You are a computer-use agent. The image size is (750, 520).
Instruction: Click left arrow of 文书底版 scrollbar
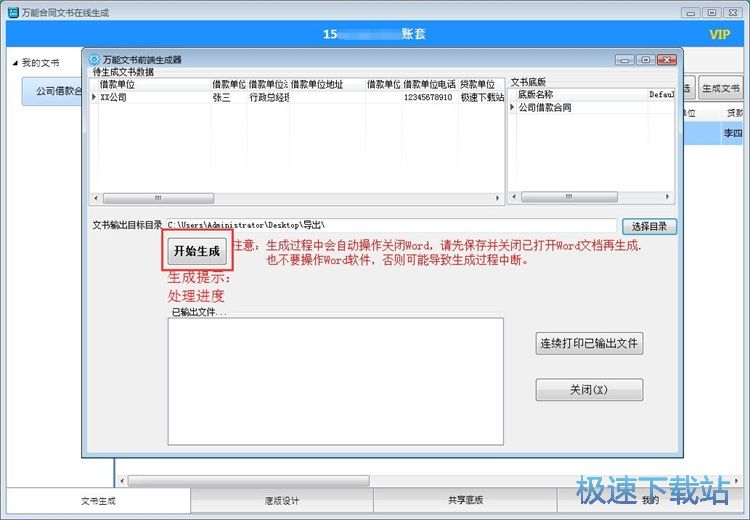coord(514,197)
